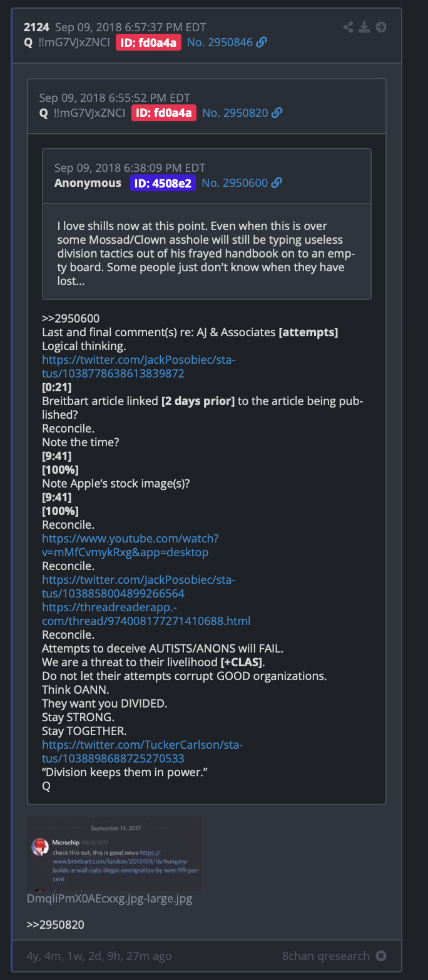Screen dimensions: 428x980
Task: Open the threadreaderapp thread link
Action: tap(146, 614)
